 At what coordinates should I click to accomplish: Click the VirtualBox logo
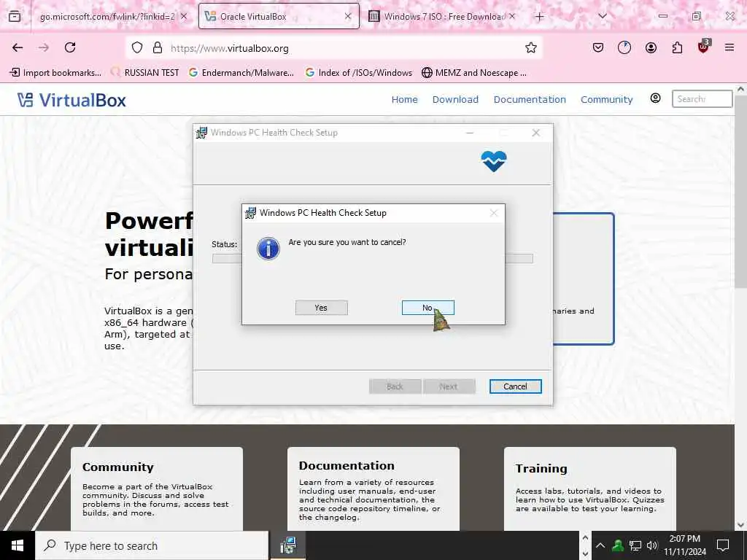coord(71,100)
